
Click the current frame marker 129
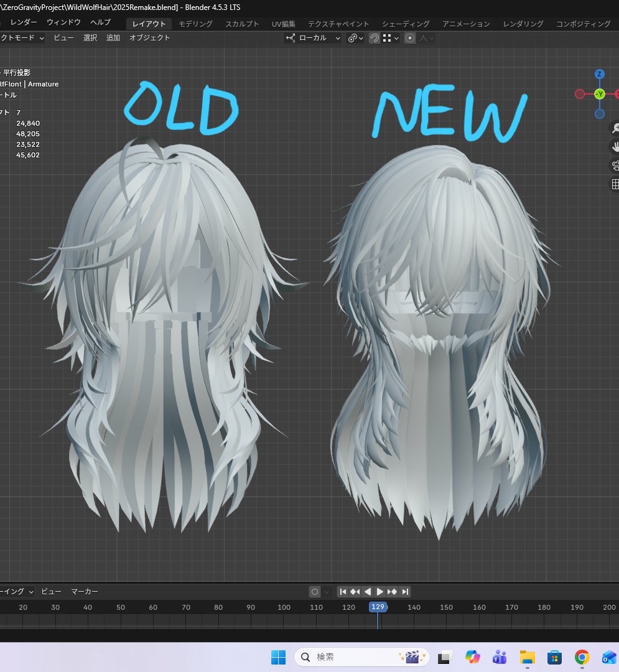378,607
